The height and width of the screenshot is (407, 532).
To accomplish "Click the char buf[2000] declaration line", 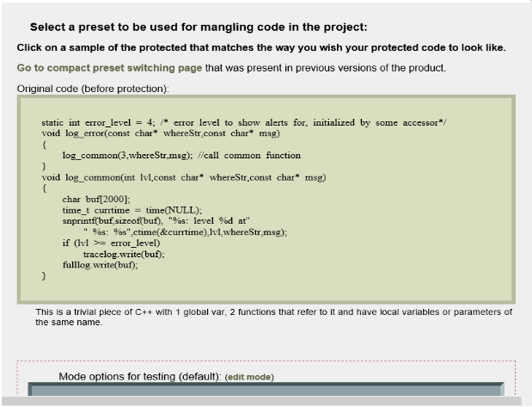I will tap(96, 199).
